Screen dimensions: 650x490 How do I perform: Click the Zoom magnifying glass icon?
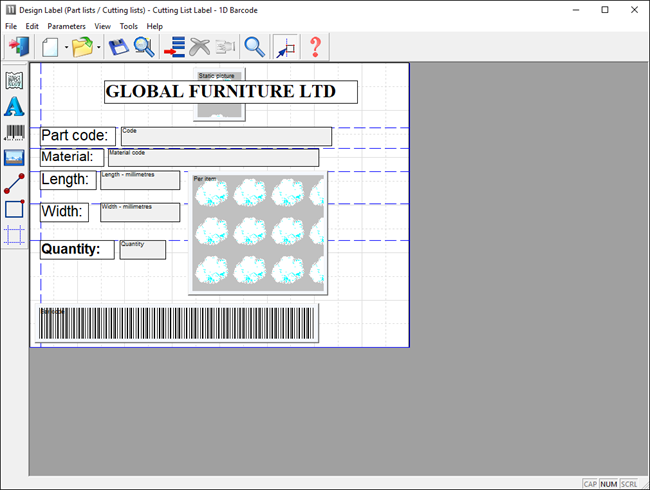pyautogui.click(x=255, y=47)
